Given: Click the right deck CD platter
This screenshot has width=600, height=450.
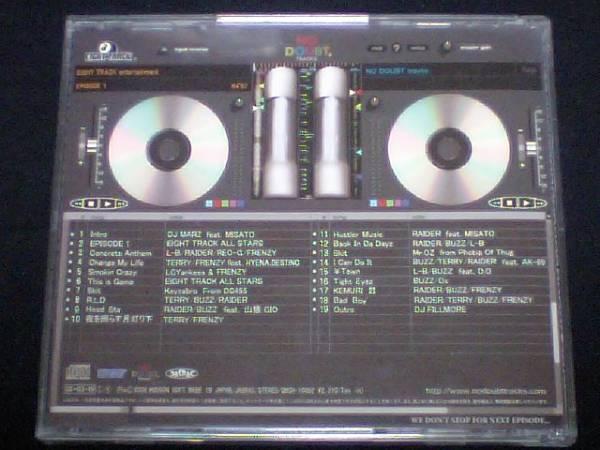Looking at the screenshot, I should click(x=449, y=149).
